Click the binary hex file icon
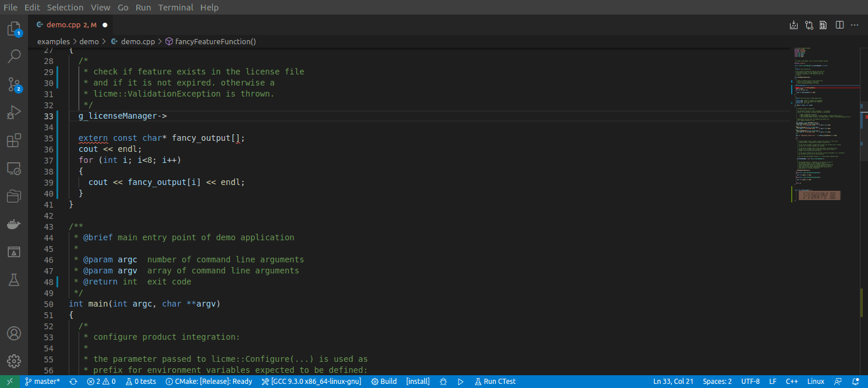 (x=823, y=25)
